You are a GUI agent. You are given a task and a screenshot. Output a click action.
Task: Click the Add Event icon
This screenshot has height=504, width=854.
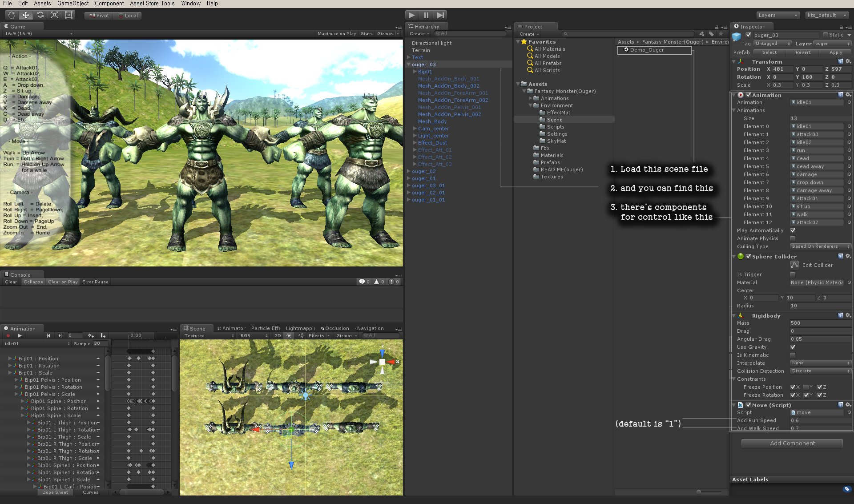(x=103, y=336)
